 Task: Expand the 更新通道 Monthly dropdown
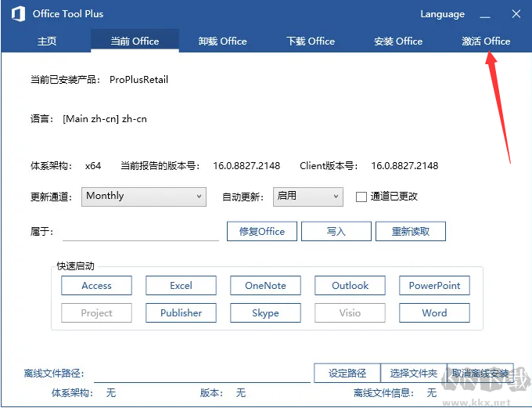144,197
